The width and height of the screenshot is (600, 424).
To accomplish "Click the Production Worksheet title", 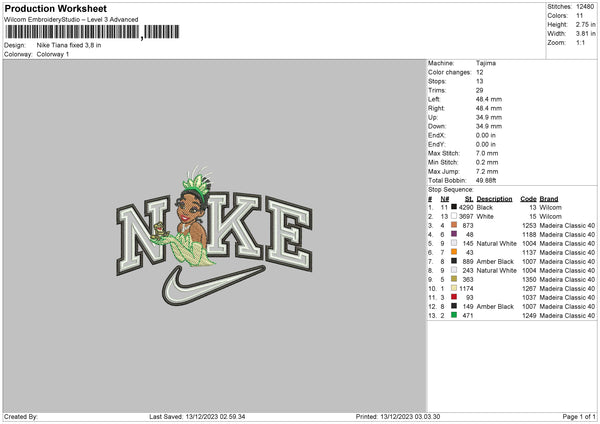I will (55, 8).
